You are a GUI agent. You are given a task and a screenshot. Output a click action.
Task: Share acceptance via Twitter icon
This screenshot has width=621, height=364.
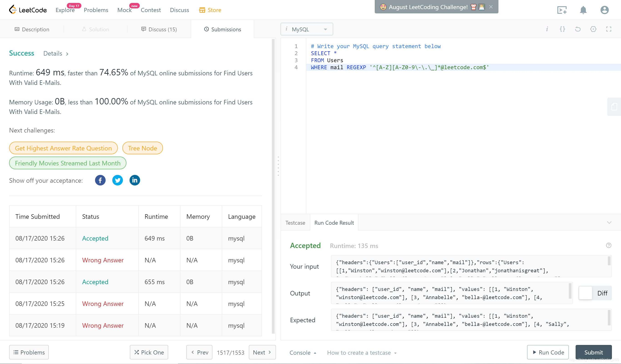(118, 180)
